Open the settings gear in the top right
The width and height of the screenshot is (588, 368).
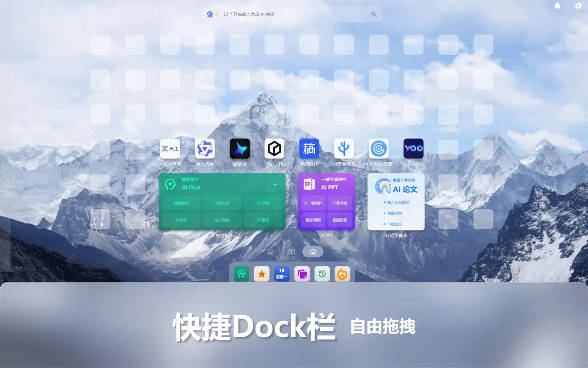click(578, 6)
